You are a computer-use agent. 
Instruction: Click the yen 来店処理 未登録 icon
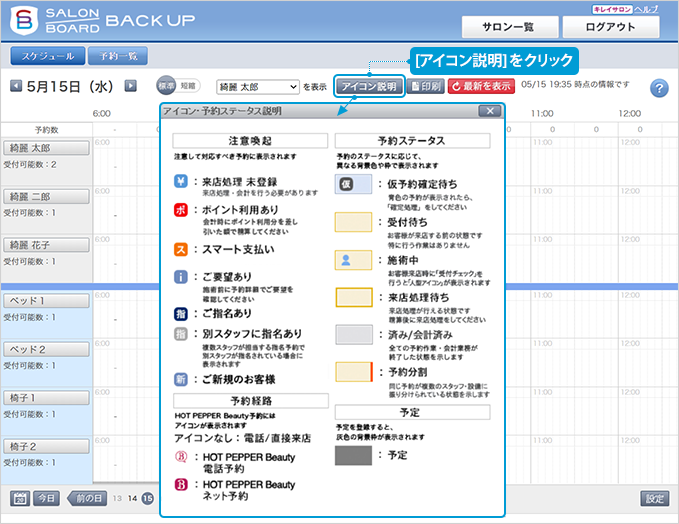[x=181, y=181]
